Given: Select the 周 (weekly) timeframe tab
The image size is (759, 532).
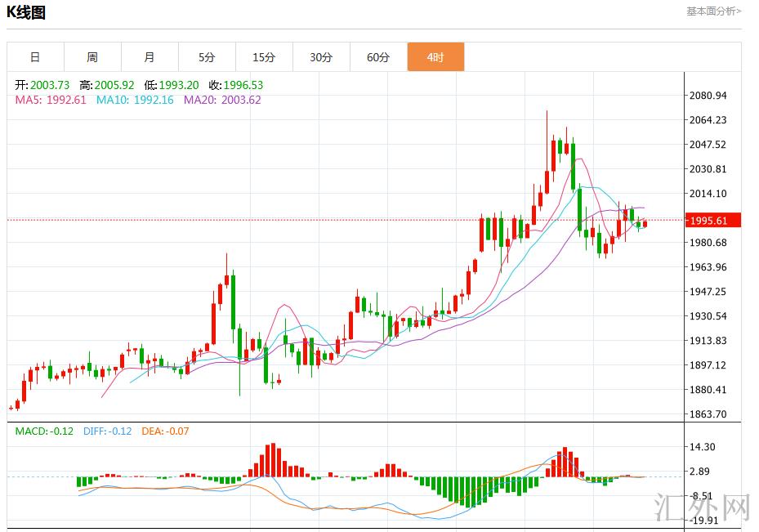Looking at the screenshot, I should point(92,57).
